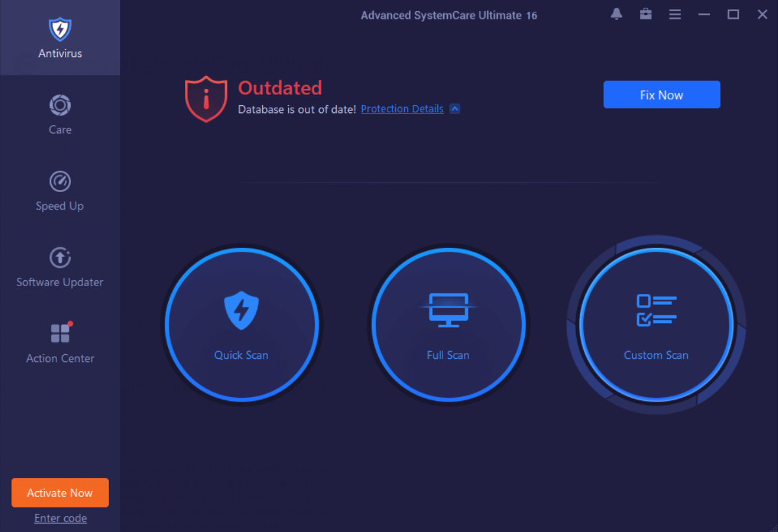Open the Enter code link
This screenshot has width=778, height=532.
[60, 518]
